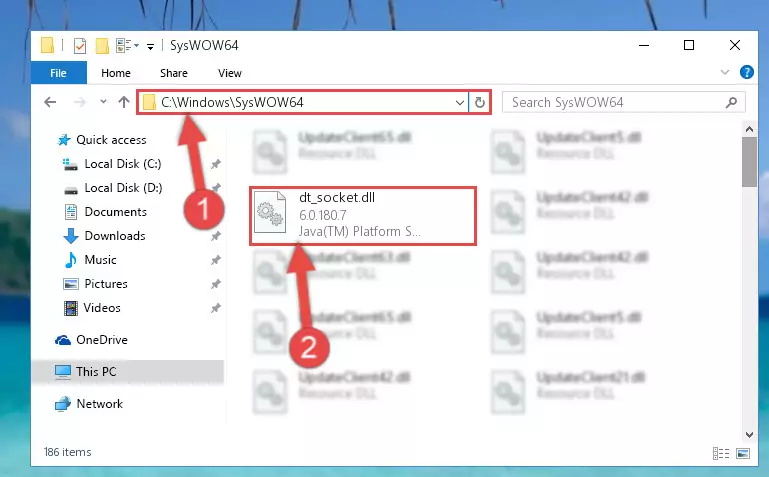Click the dt_socket.dll gear file icon

point(270,212)
